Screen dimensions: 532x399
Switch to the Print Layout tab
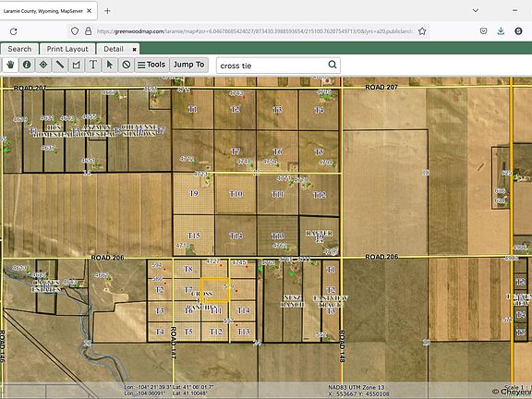click(x=67, y=49)
